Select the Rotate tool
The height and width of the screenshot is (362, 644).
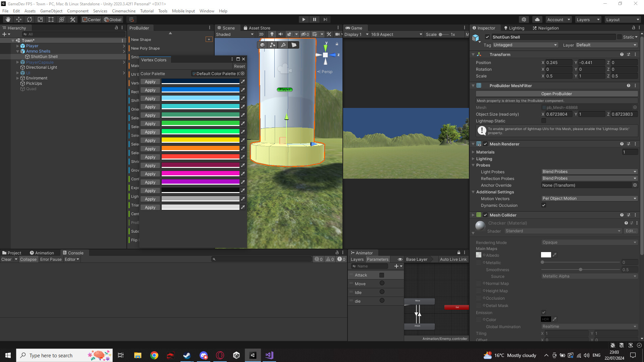(30, 19)
